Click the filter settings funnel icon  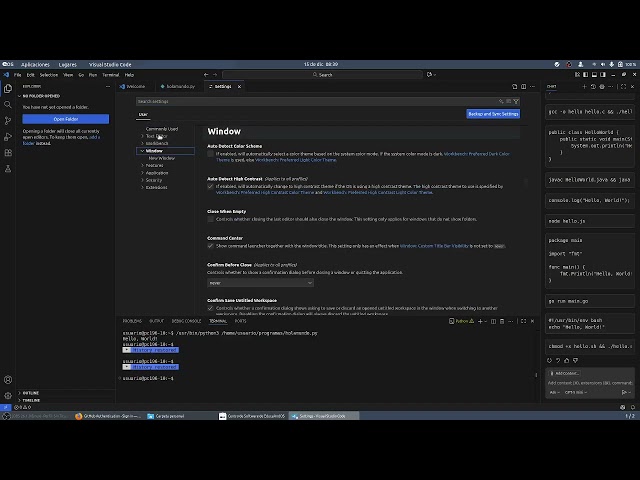tap(516, 101)
